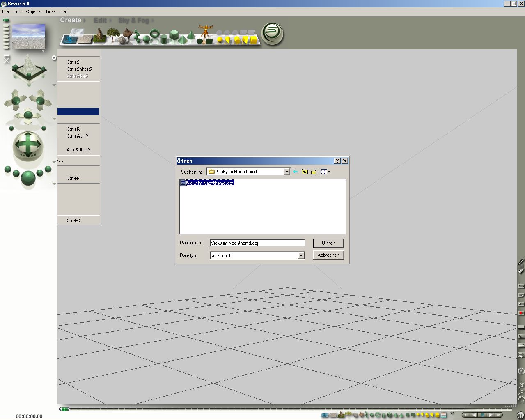Click the Abbrechen button
This screenshot has width=525, height=420.
pyautogui.click(x=328, y=255)
